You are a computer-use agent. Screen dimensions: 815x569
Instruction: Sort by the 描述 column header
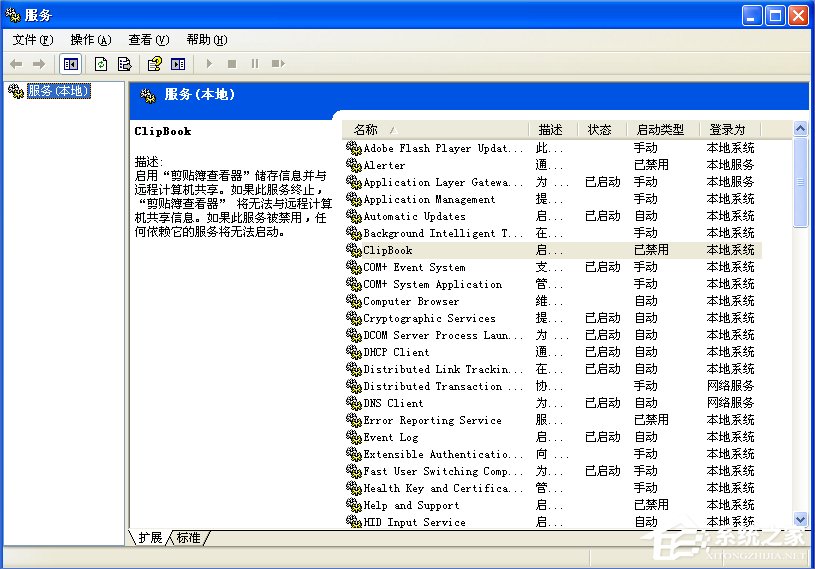tap(553, 129)
